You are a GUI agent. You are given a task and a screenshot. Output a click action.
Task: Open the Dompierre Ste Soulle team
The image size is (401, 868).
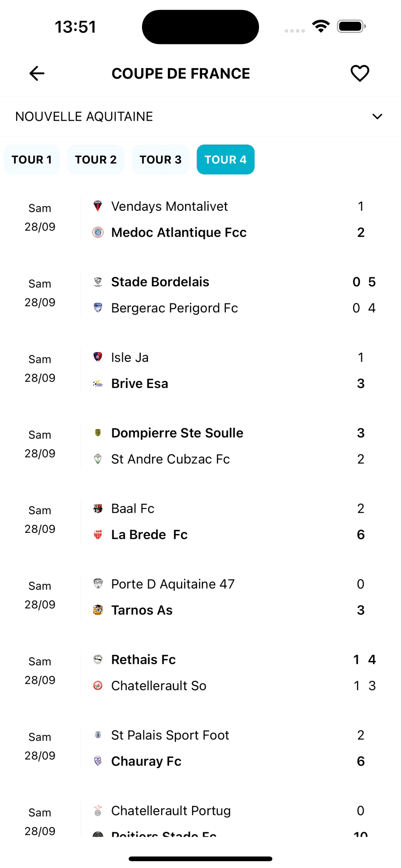(x=177, y=433)
